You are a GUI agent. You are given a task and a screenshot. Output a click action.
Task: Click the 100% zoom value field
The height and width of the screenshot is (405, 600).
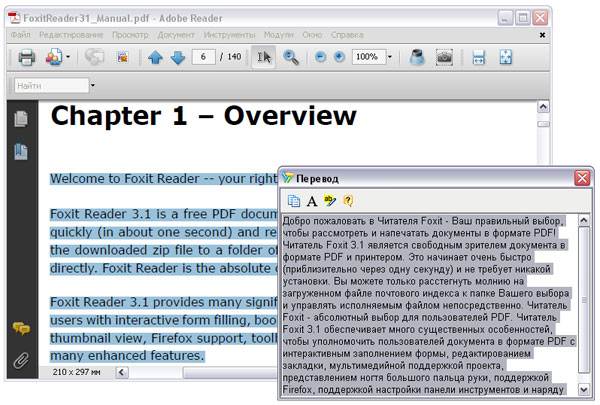pos(369,57)
